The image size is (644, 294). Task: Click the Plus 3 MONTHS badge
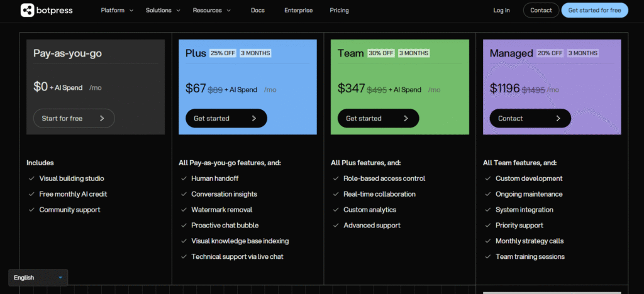[x=255, y=53]
